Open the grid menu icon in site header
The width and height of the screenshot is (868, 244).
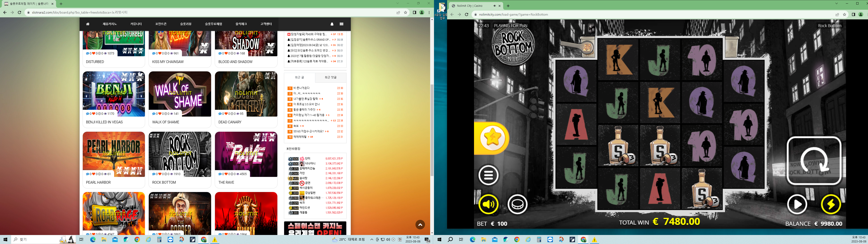(341, 24)
